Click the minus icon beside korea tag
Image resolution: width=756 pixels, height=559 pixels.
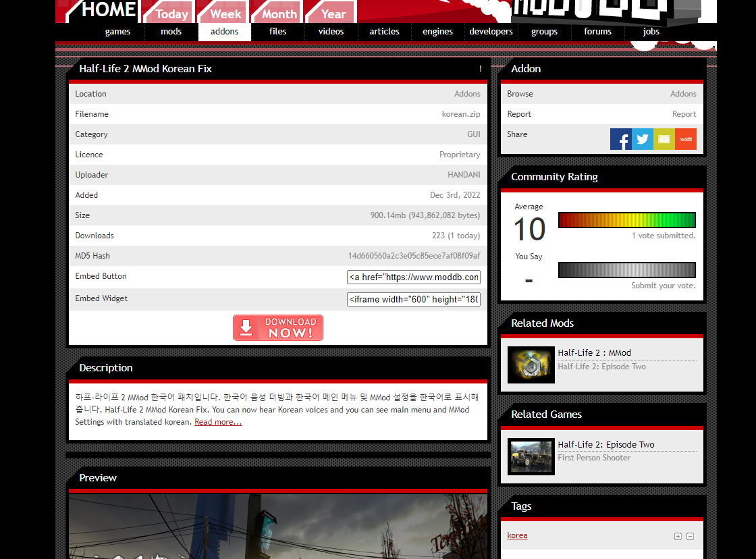click(690, 536)
